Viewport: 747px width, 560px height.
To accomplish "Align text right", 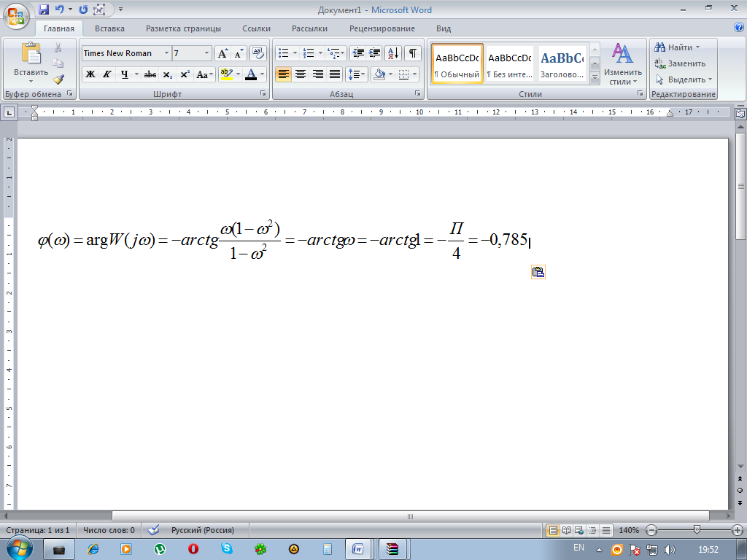I will coord(318,74).
